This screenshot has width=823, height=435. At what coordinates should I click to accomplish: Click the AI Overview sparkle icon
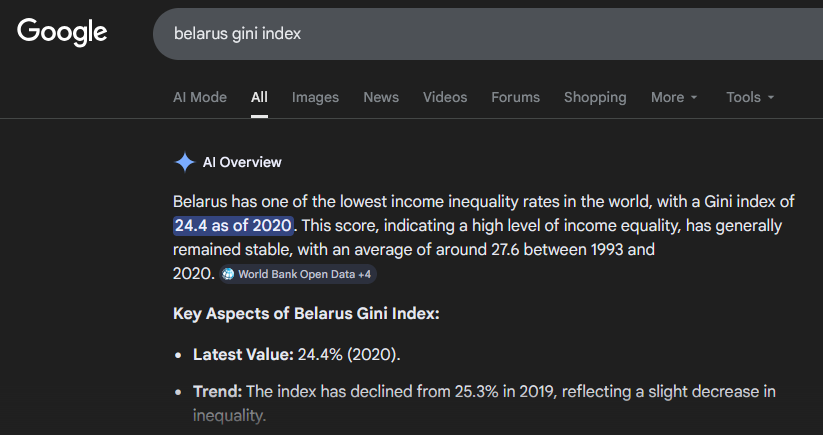(184, 162)
